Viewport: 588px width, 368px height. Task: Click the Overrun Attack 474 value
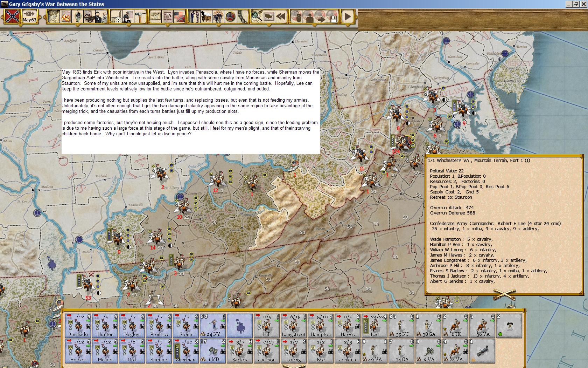click(x=453, y=207)
